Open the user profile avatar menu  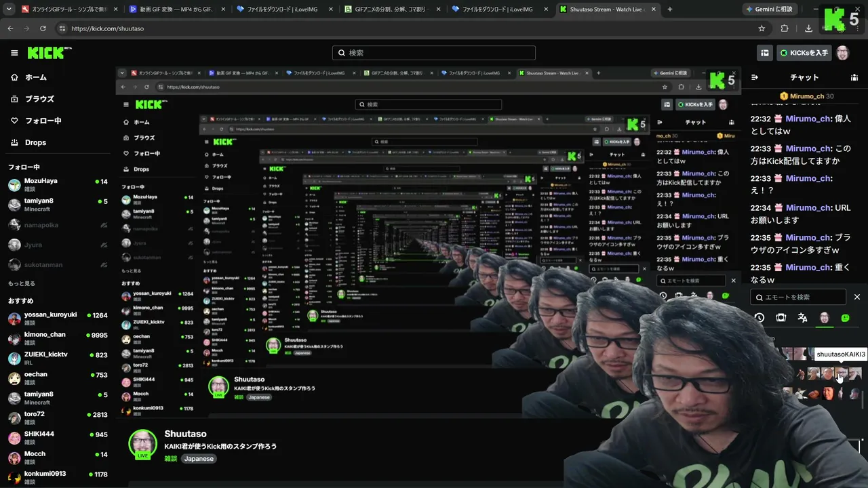[842, 53]
